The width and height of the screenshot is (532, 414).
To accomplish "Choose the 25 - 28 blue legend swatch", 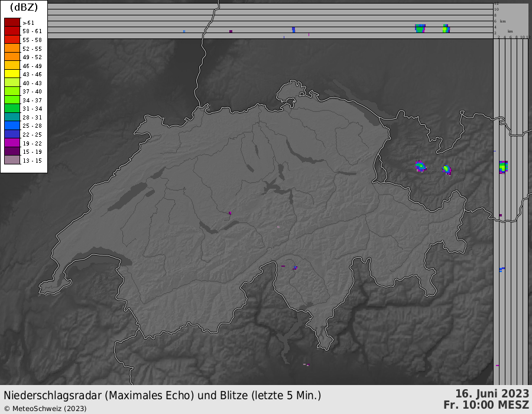I will (x=12, y=125).
